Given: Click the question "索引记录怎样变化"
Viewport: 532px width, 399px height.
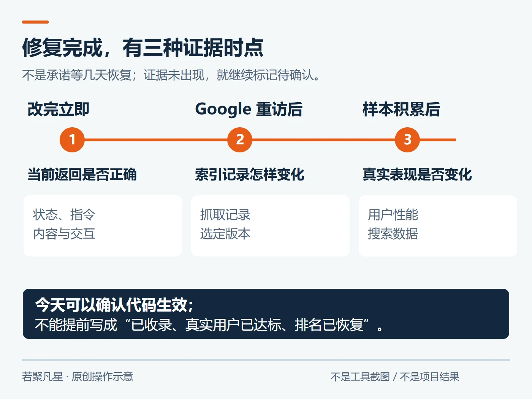Looking at the screenshot, I should pyautogui.click(x=250, y=175).
